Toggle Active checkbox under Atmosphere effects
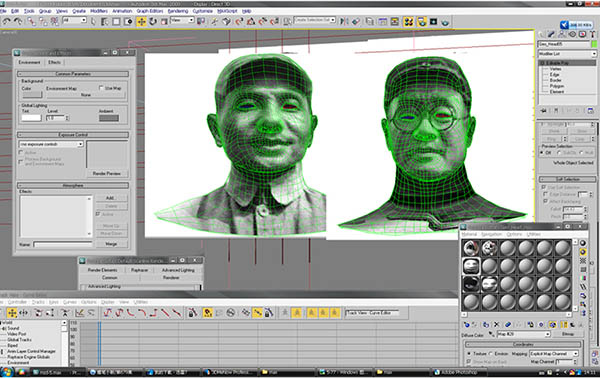 (98, 214)
